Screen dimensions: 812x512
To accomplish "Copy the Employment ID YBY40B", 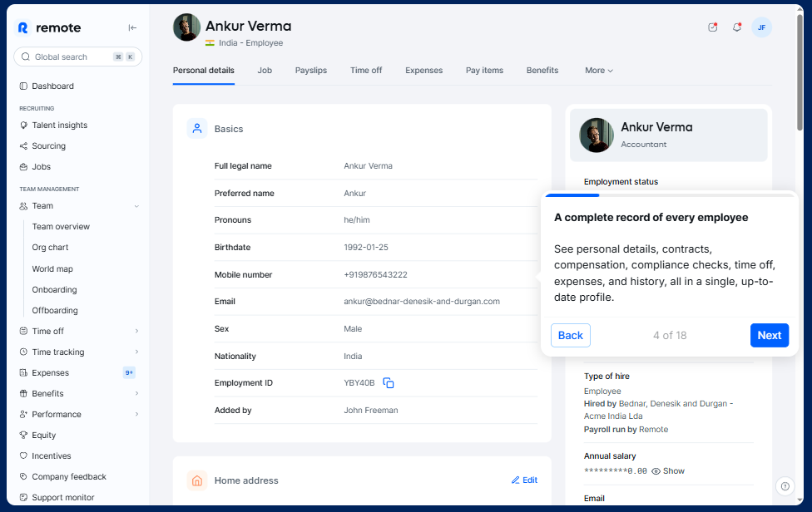I will tap(389, 383).
